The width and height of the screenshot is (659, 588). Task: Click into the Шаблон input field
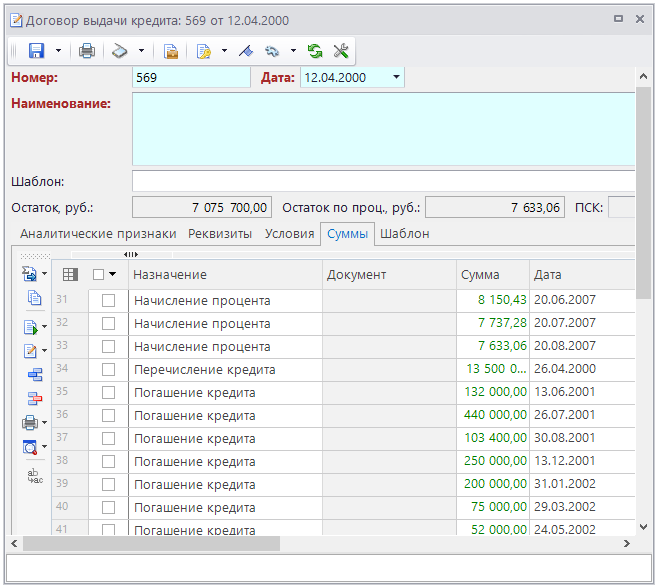coord(383,181)
